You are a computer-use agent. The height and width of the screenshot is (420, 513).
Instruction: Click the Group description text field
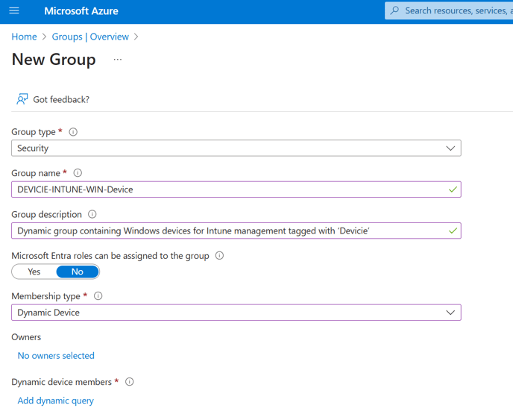click(x=236, y=231)
